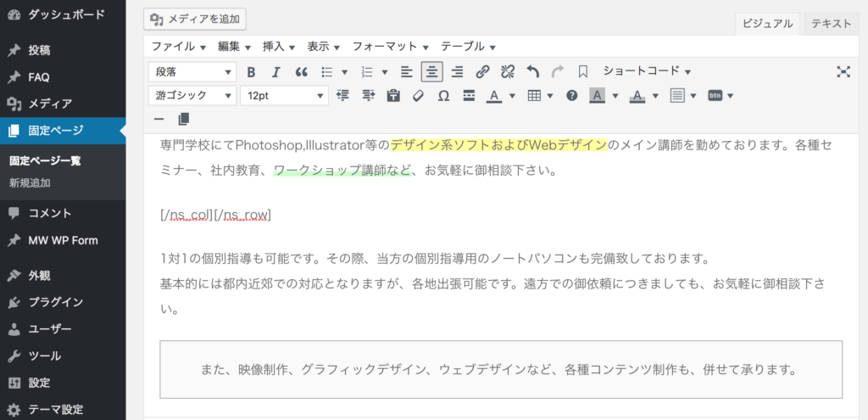Toggle bold formatting in the editor toolbar
The image size is (868, 420).
click(x=251, y=72)
